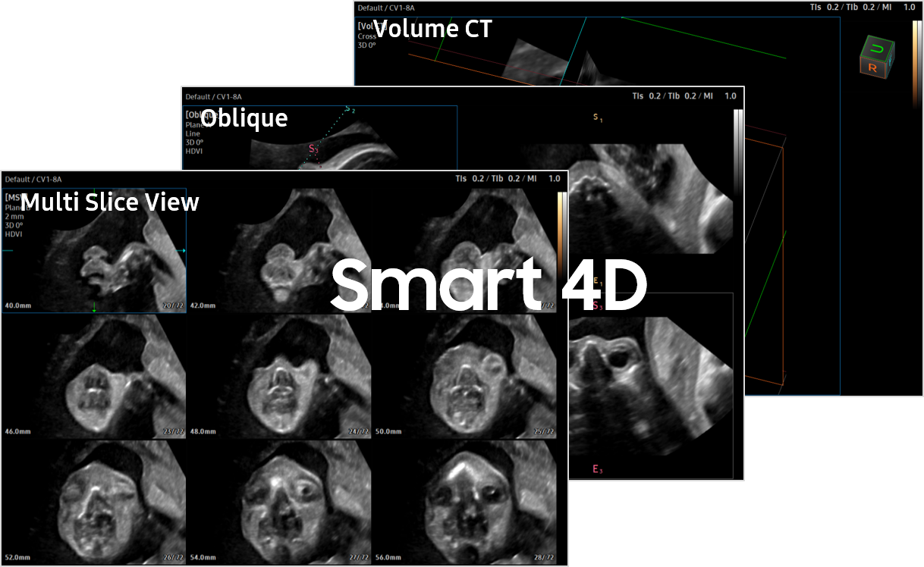Switch to the Oblique view window
Image resolution: width=924 pixels, height=567 pixels.
(x=243, y=118)
